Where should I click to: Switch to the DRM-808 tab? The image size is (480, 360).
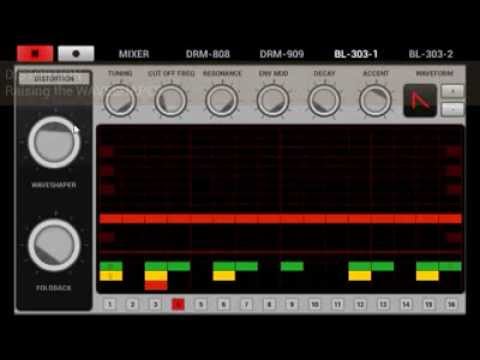(x=208, y=54)
